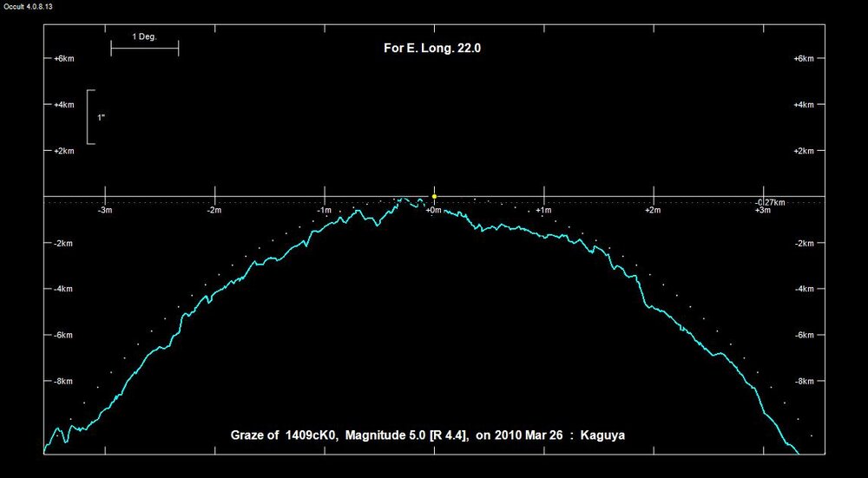Select the -2m time tick label
Screen dimensions: 868x478
(214, 211)
